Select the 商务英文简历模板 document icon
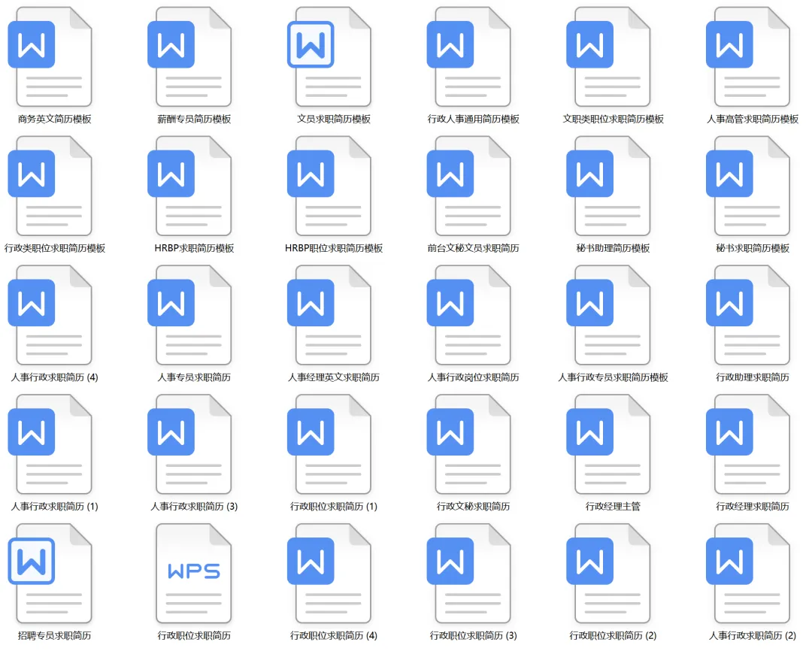The image size is (812, 651). (50, 57)
